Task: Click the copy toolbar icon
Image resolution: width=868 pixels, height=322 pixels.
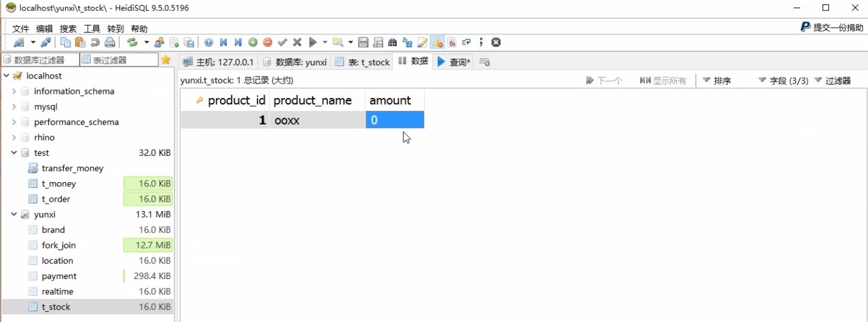Action: point(66,42)
